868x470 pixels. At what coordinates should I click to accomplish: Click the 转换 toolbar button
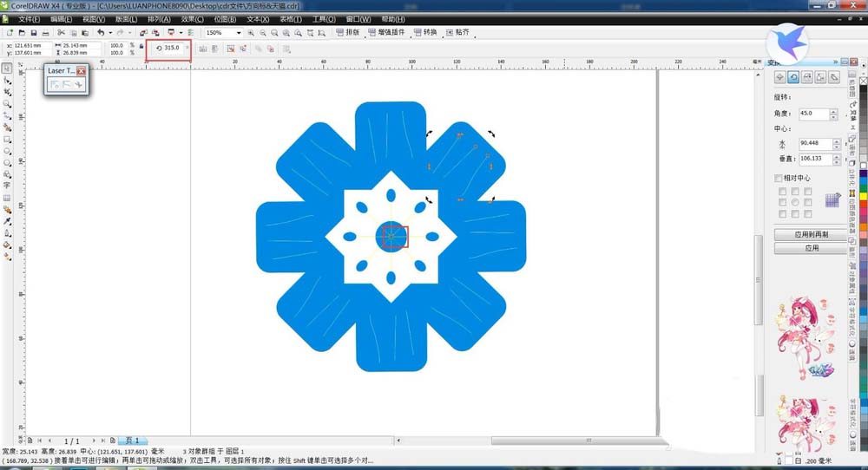pos(425,33)
